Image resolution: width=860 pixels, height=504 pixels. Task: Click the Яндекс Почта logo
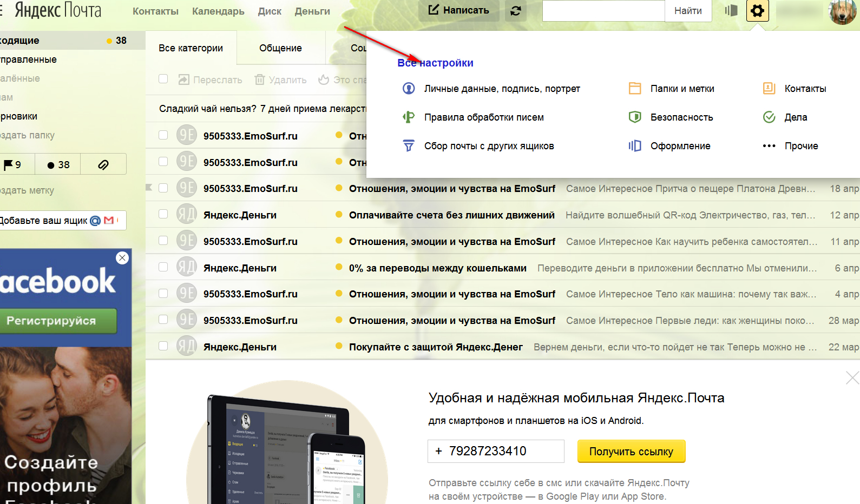(x=58, y=10)
